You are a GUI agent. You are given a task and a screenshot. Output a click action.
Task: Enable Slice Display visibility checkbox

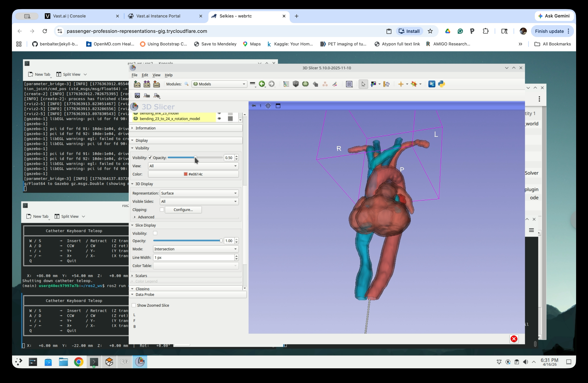click(155, 233)
